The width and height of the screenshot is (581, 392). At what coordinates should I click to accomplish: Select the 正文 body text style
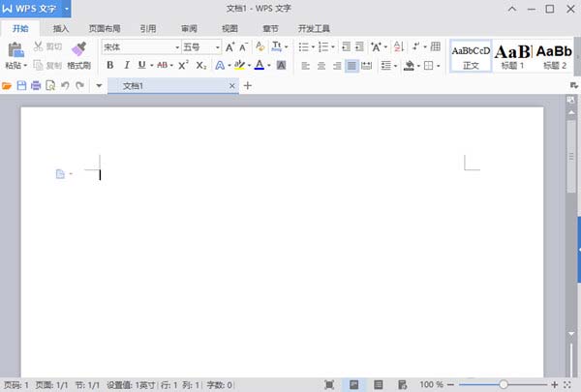[x=471, y=54]
